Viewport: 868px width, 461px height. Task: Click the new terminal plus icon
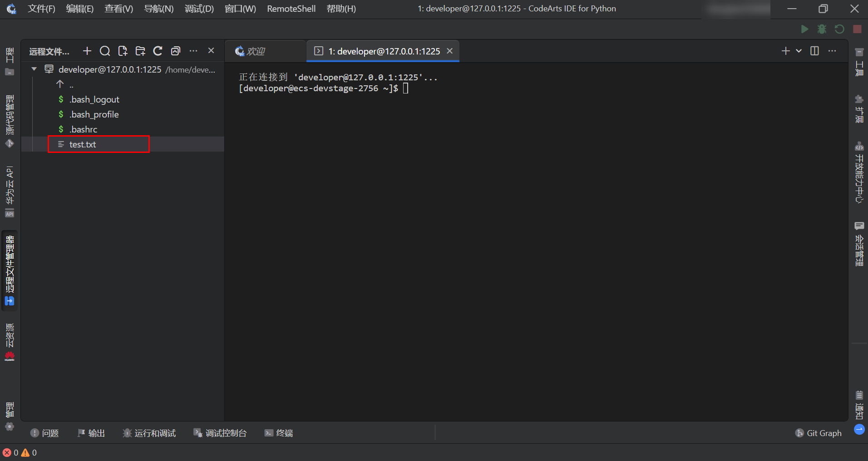pyautogui.click(x=786, y=51)
